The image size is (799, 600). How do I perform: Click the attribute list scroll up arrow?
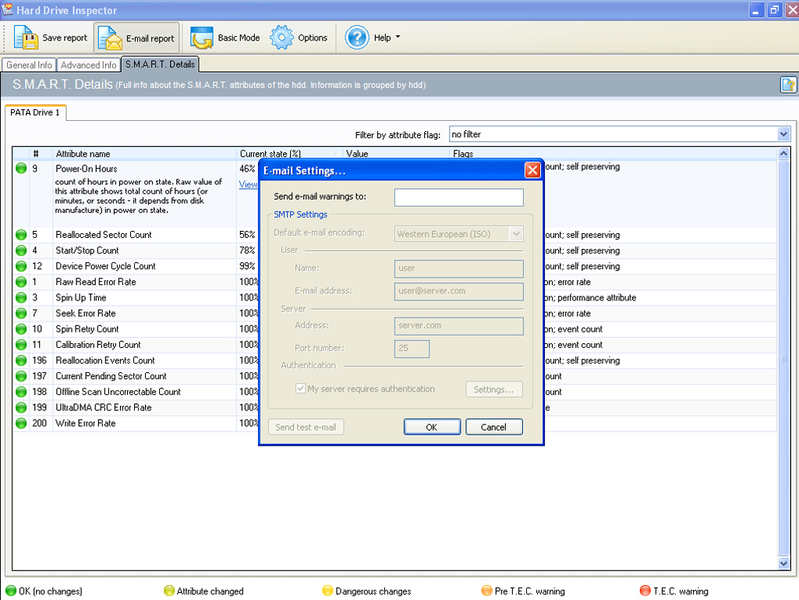(x=783, y=153)
